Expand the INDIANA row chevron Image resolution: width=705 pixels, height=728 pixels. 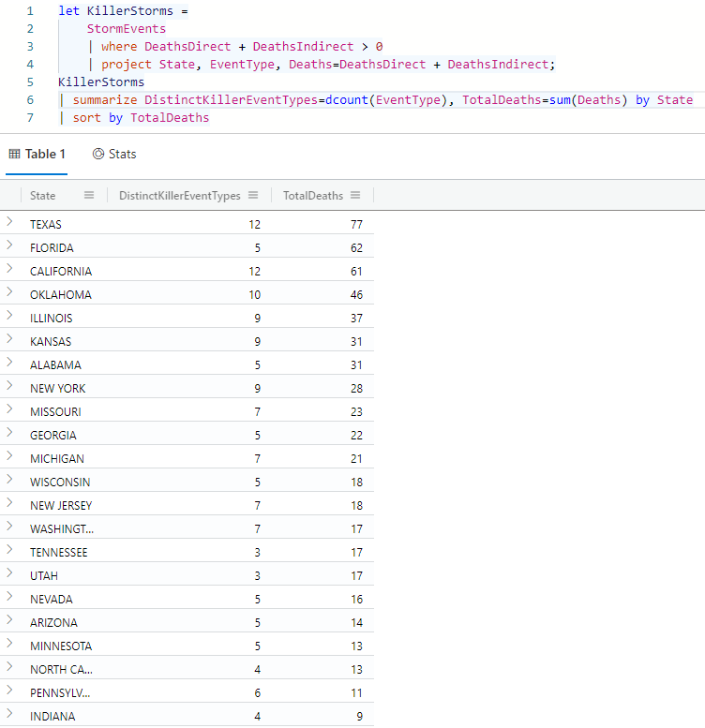click(x=9, y=713)
